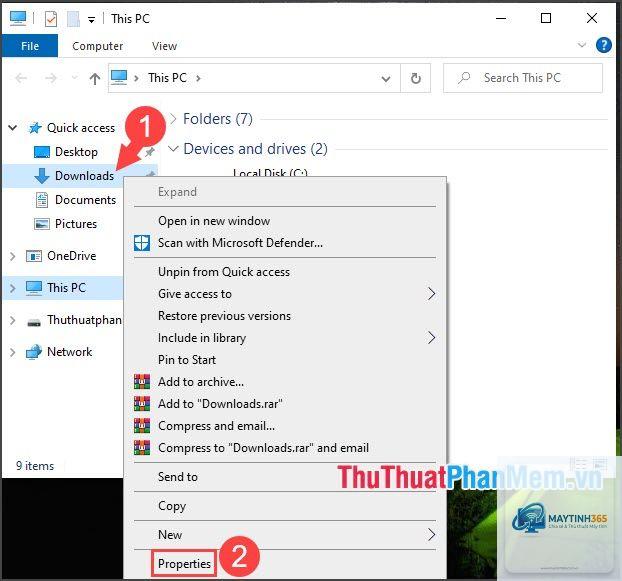
Task: Select OneDrive in the navigation pane
Action: pyautogui.click(x=71, y=256)
